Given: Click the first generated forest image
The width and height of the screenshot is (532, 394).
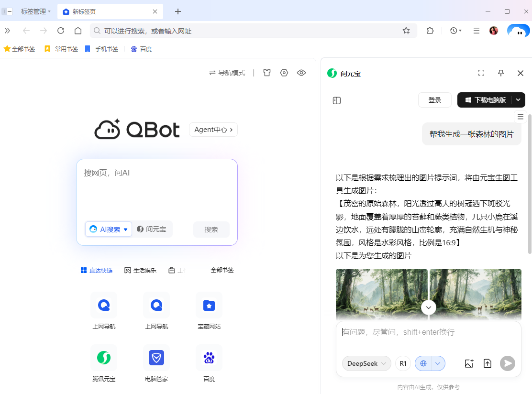Looking at the screenshot, I should click(x=381, y=292).
